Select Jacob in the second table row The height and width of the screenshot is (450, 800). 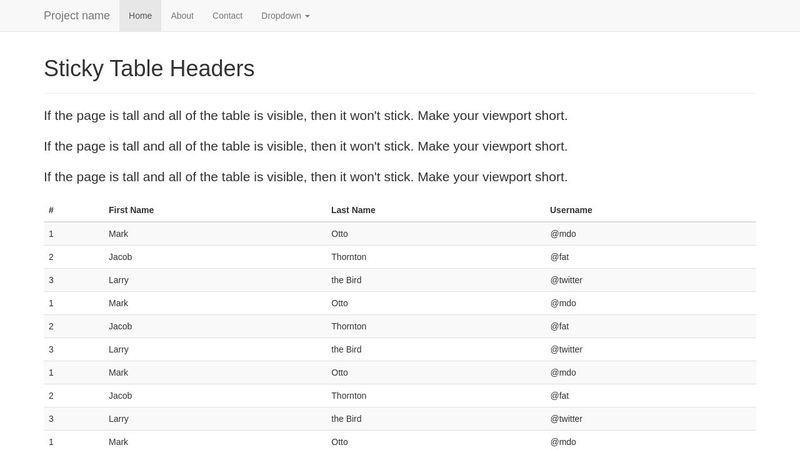click(x=120, y=257)
